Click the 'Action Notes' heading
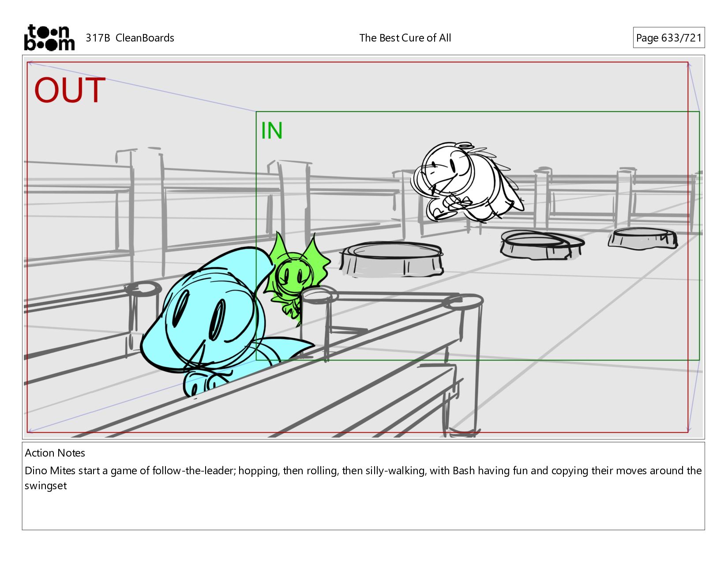Screen dimensions: 728x563 (55, 453)
